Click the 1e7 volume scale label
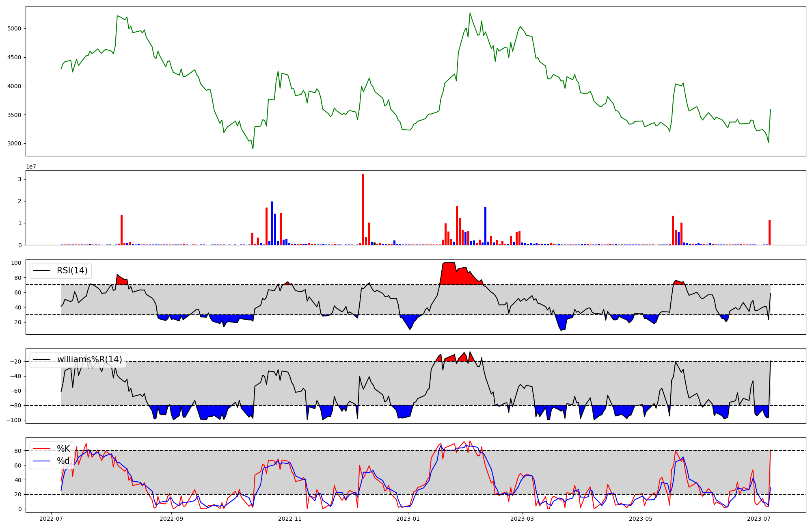This screenshot has height=528, width=812. [31, 167]
